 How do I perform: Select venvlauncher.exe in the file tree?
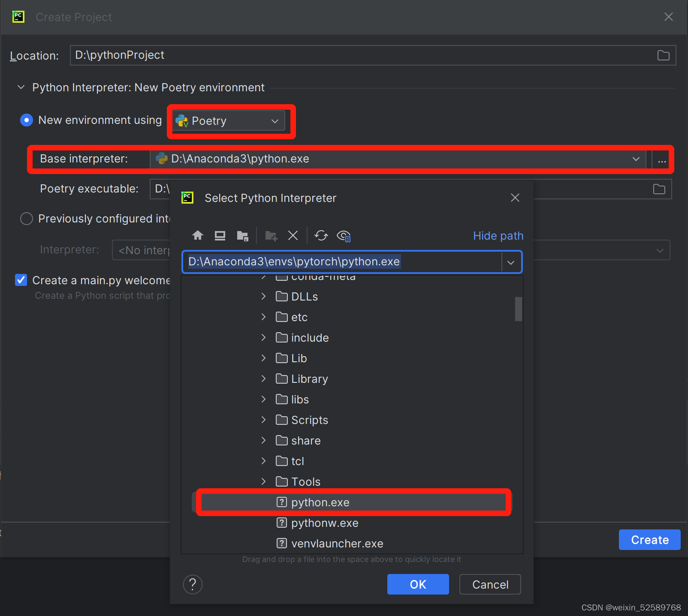tap(353, 543)
